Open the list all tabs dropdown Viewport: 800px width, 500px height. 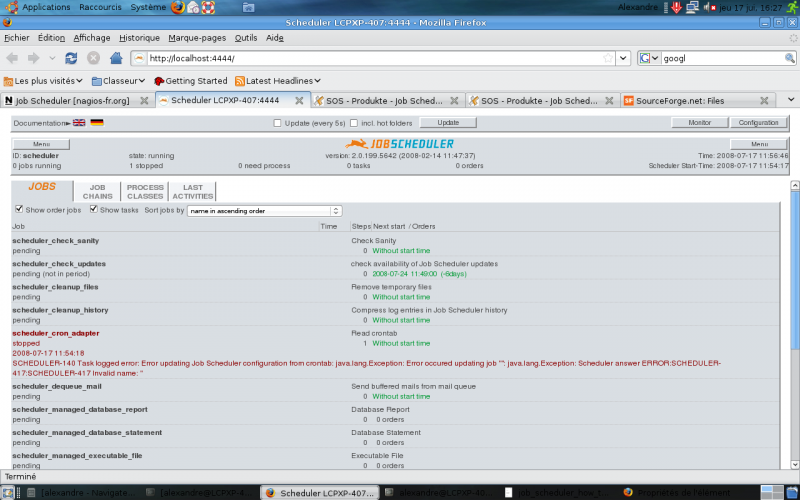(x=791, y=99)
